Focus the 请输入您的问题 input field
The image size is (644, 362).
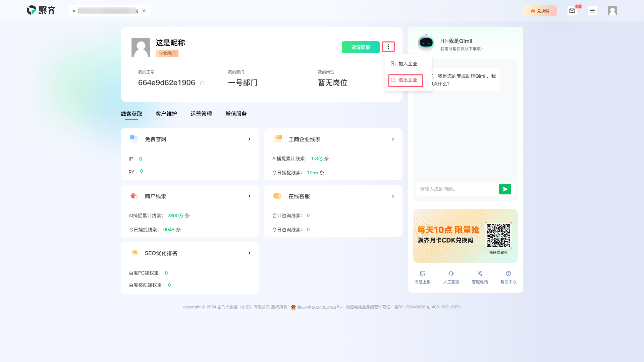tap(458, 189)
